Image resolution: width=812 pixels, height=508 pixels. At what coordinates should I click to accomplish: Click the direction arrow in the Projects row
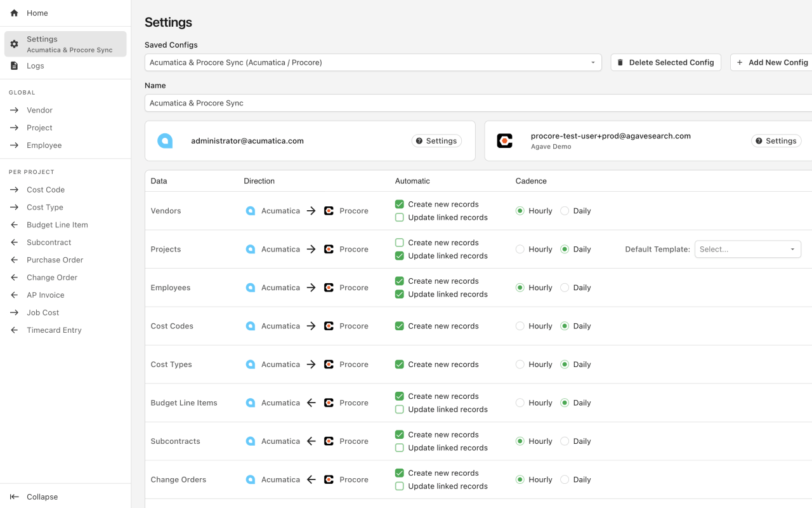[311, 250]
